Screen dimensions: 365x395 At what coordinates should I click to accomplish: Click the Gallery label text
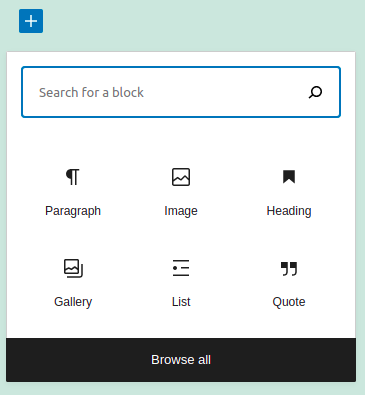coord(73,302)
